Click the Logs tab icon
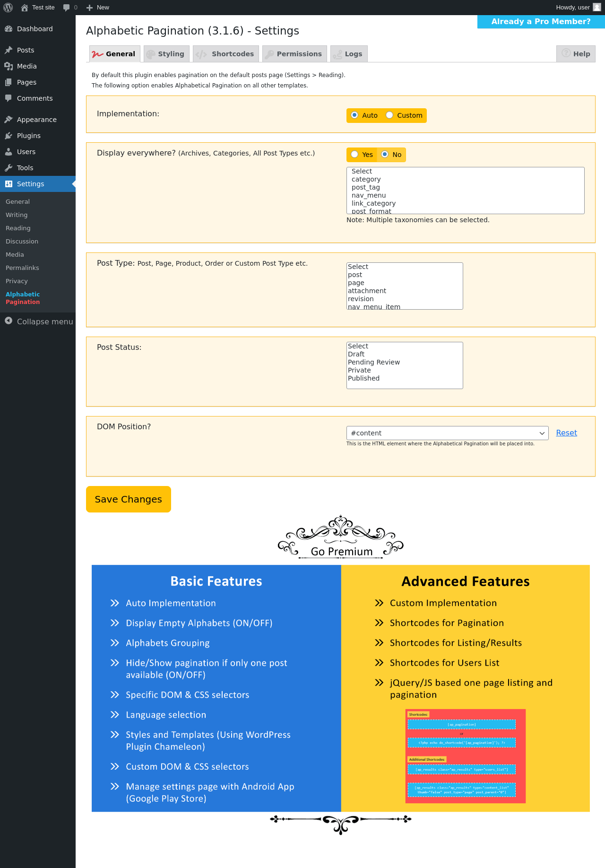Image resolution: width=605 pixels, height=868 pixels. point(337,55)
